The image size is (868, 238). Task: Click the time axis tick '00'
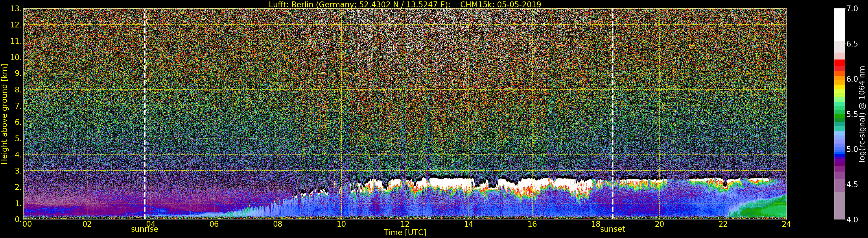(x=27, y=224)
